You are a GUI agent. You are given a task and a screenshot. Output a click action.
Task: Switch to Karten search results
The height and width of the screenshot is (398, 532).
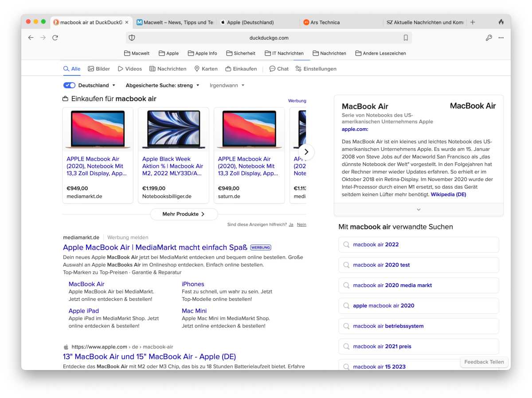click(x=206, y=69)
